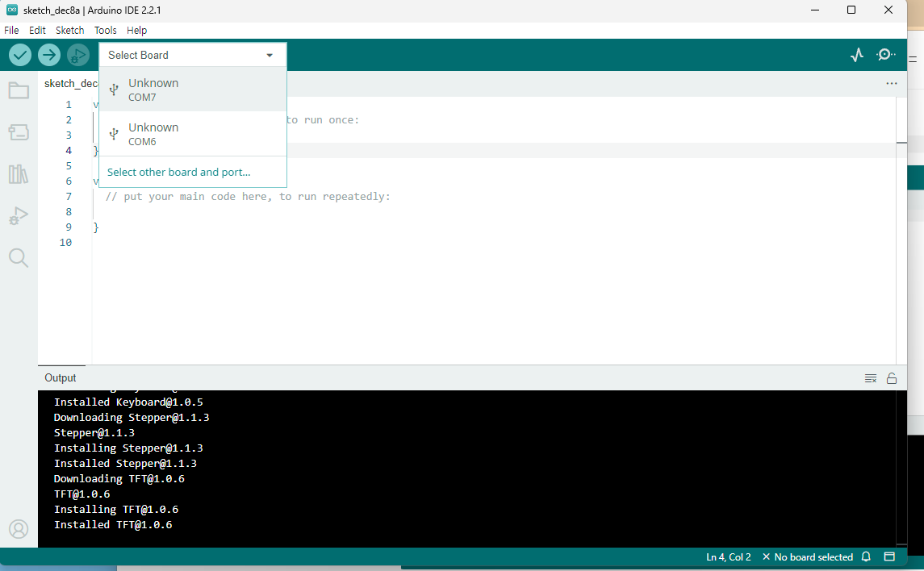Click the USB icon next to COM6
Screen dimensions: 924x571
(x=115, y=134)
